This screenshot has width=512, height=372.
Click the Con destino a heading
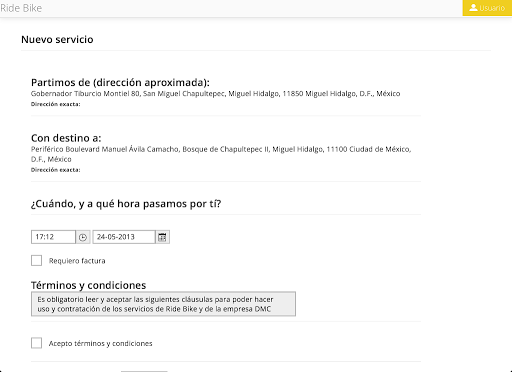click(66, 138)
